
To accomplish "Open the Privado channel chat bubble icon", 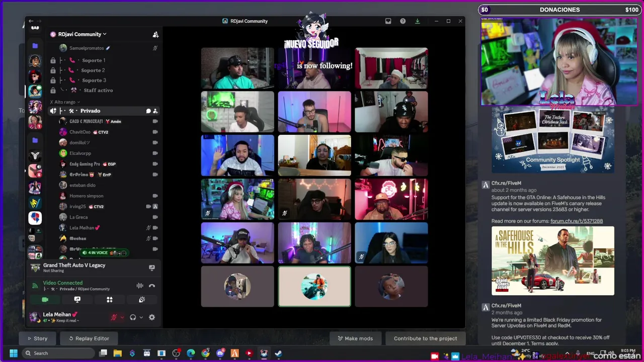I will tap(148, 111).
